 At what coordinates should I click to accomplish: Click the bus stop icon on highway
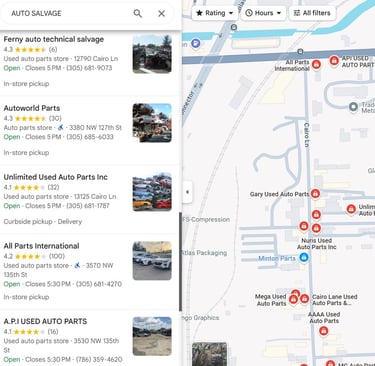tap(300, 52)
